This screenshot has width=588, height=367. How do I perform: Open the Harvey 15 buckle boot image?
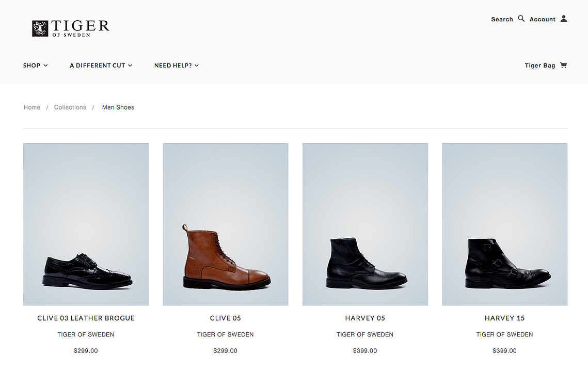[x=505, y=224]
